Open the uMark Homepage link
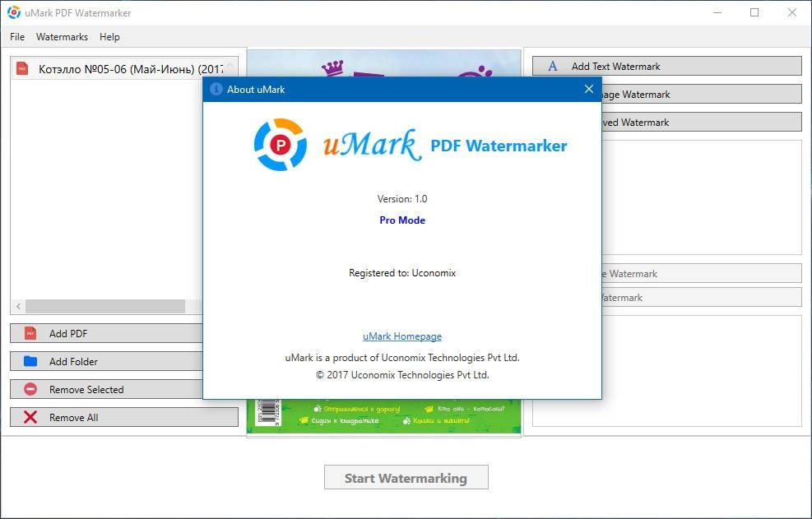812x519 pixels. pyautogui.click(x=401, y=336)
